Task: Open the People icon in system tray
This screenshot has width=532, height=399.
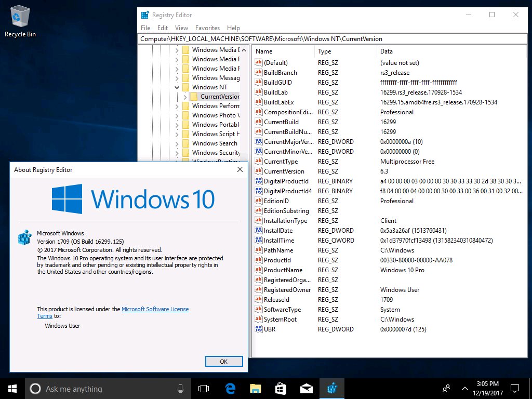Action: (446, 389)
